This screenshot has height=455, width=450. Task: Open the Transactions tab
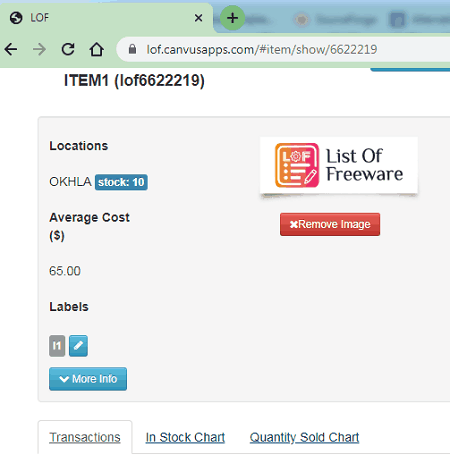click(85, 437)
